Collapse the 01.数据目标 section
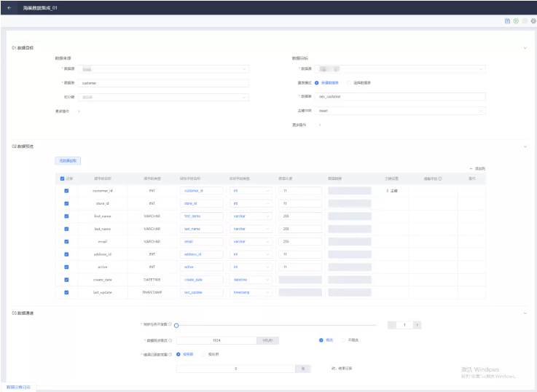The height and width of the screenshot is (392, 537). [x=525, y=48]
